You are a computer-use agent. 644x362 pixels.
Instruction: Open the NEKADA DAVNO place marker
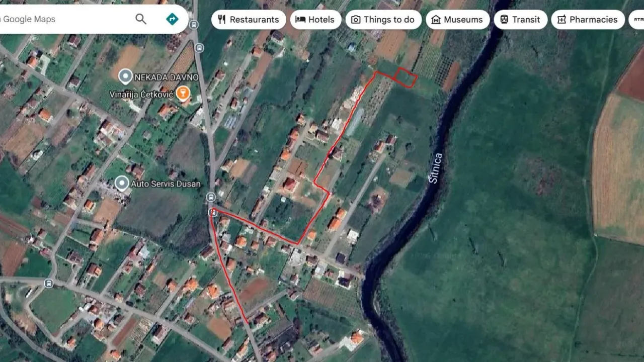pyautogui.click(x=125, y=76)
